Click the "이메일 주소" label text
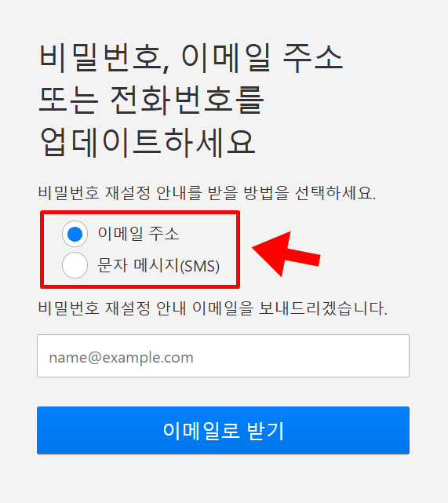The height and width of the screenshot is (503, 448). (x=138, y=233)
